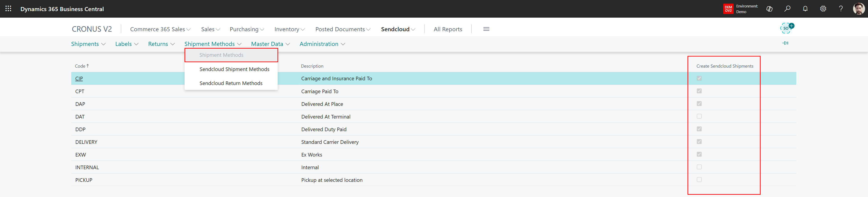The height and width of the screenshot is (197, 868).
Task: Sort by the Code column header
Action: click(x=82, y=66)
